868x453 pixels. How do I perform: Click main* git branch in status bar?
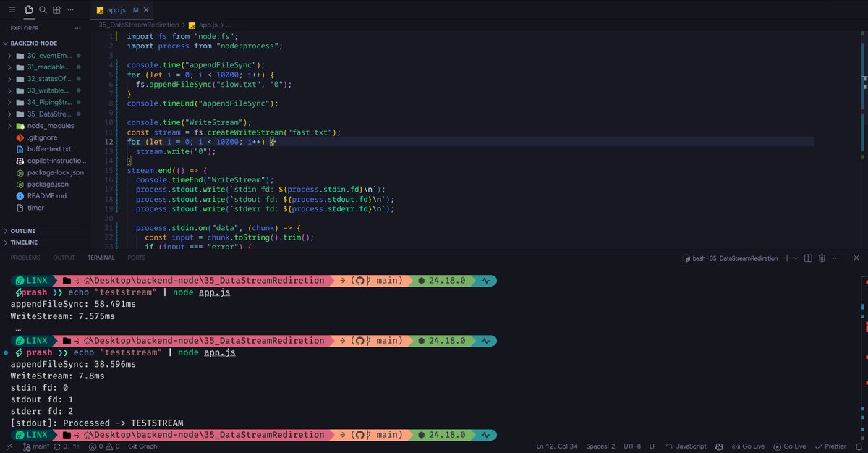pyautogui.click(x=35, y=446)
